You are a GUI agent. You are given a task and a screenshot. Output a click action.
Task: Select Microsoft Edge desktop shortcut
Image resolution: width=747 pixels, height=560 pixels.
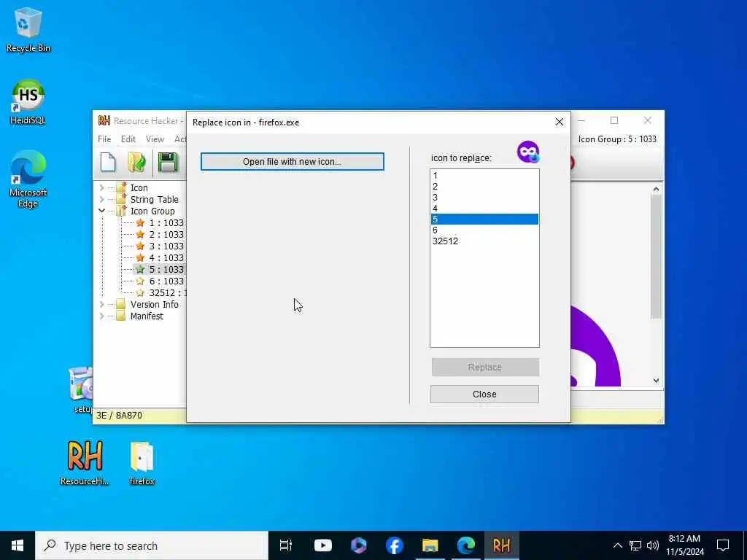pos(28,179)
